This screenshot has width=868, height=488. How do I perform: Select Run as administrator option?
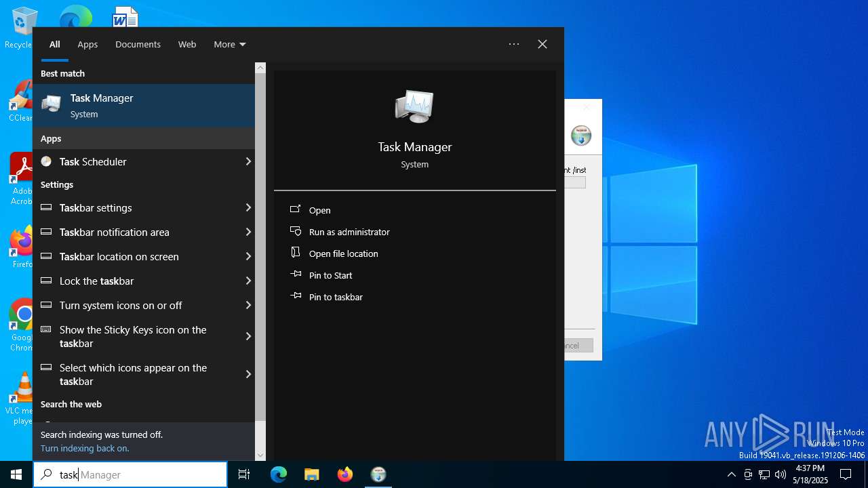point(349,232)
